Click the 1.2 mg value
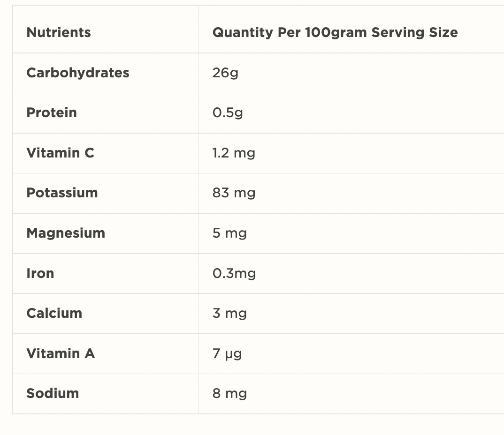504x435 pixels. [234, 153]
